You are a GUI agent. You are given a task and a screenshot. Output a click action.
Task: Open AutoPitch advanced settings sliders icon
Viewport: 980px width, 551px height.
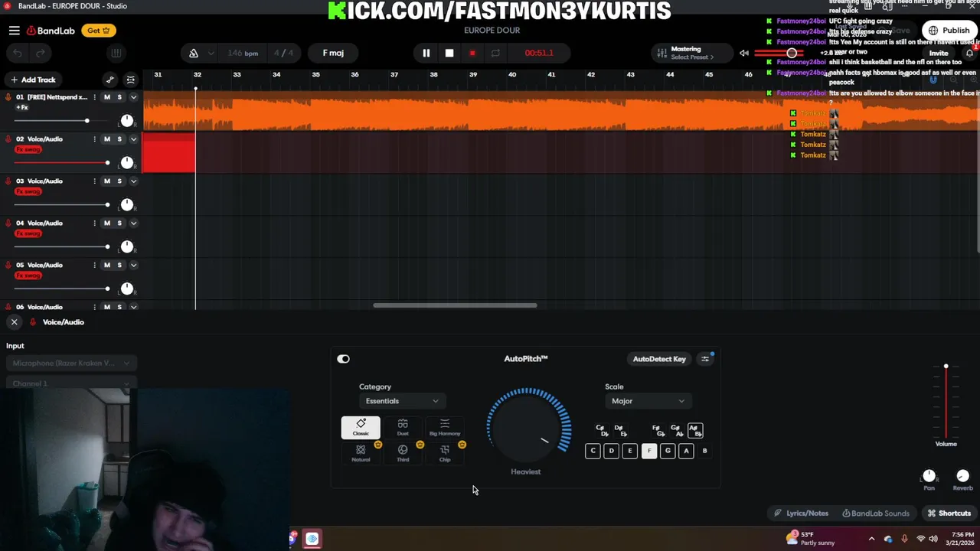tap(705, 359)
